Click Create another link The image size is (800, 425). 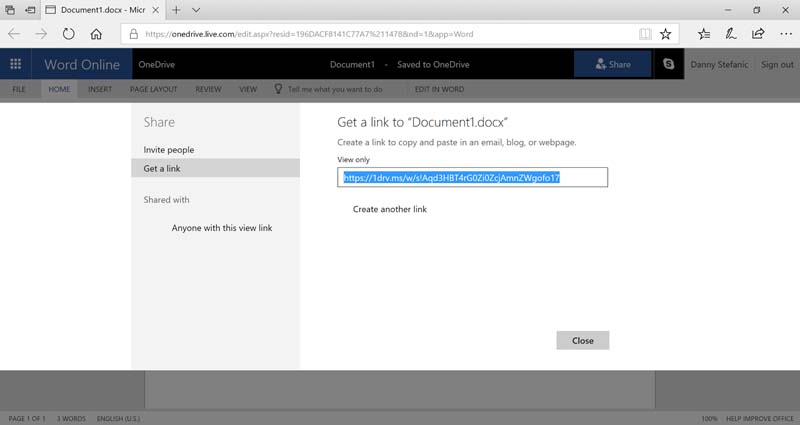[x=390, y=209]
